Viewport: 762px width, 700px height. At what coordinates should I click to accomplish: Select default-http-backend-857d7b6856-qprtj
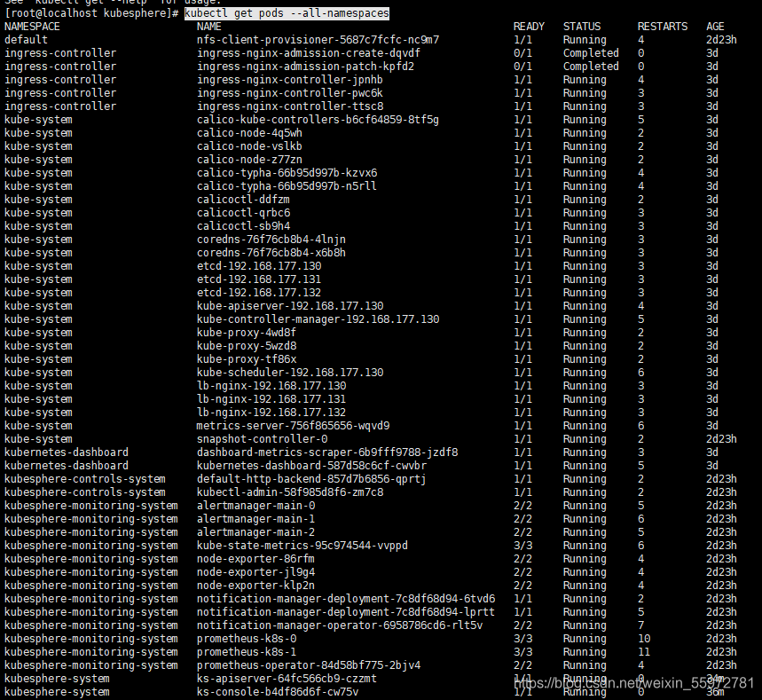(x=311, y=479)
